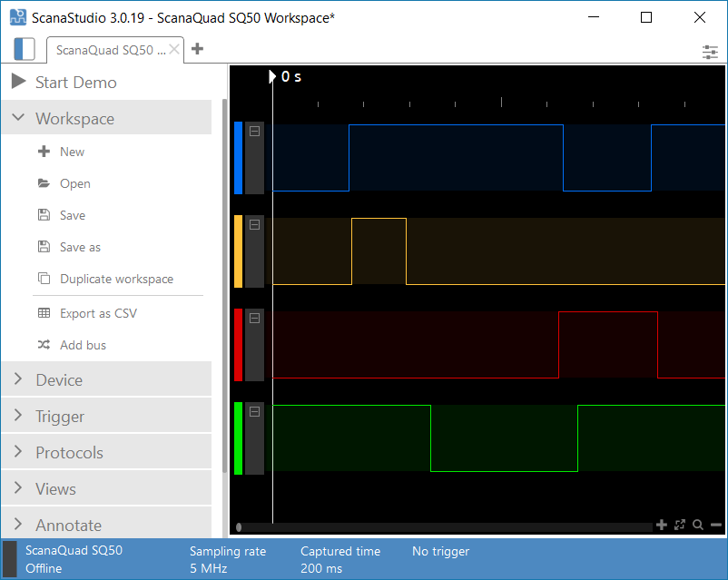Viewport: 728px width, 580px height.
Task: Zoom in using the plus icon
Action: (x=662, y=524)
